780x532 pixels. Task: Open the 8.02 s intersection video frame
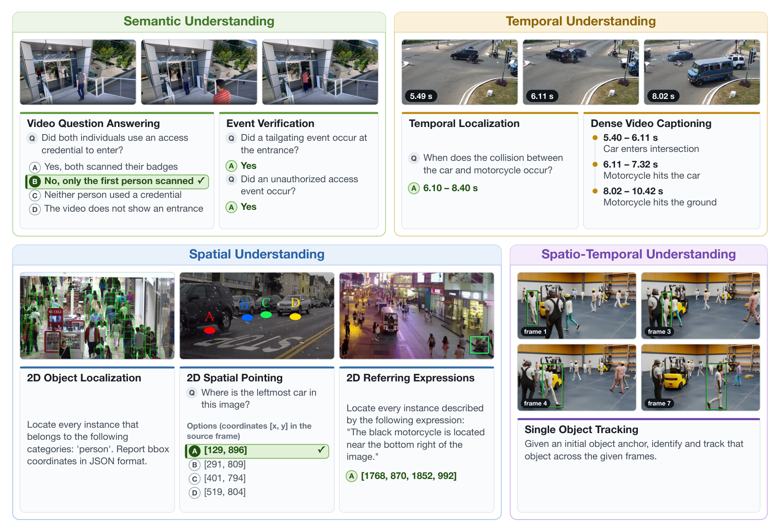tap(702, 72)
